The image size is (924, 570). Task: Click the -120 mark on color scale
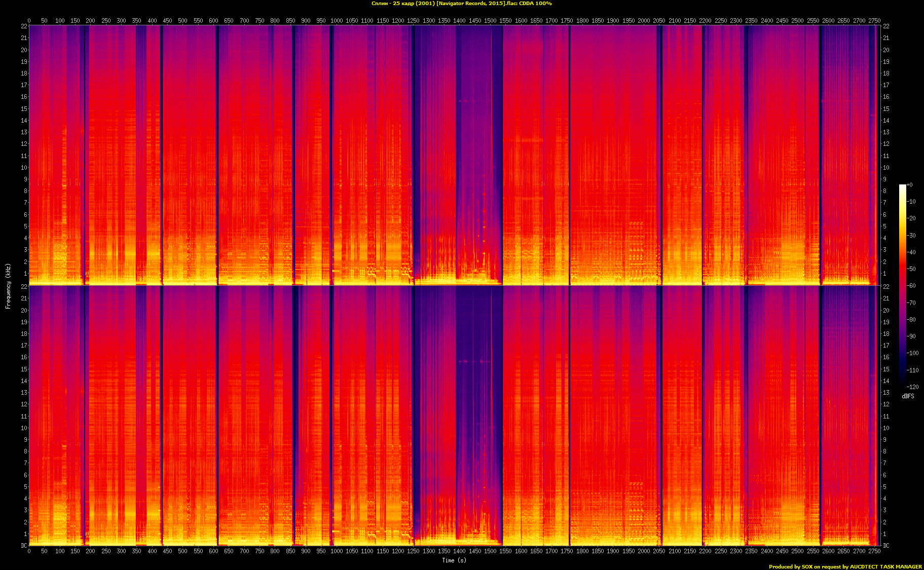[912, 387]
